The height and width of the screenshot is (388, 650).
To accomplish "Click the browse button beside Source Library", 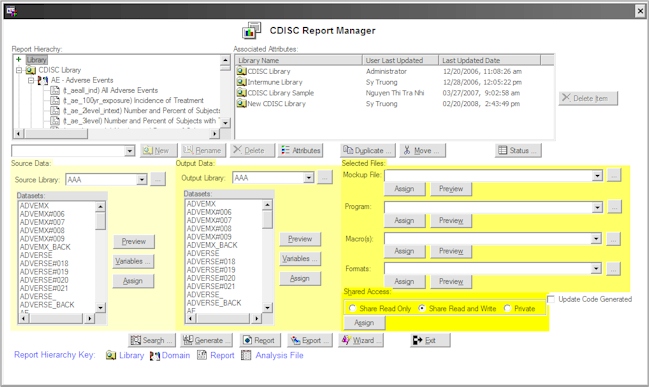I will pos(158,179).
